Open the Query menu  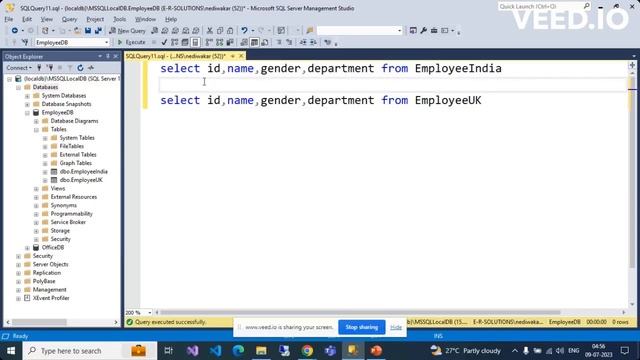click(x=69, y=19)
